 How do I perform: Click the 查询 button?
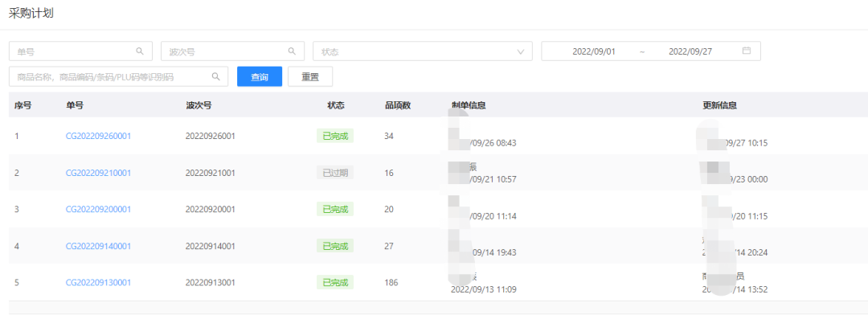260,76
